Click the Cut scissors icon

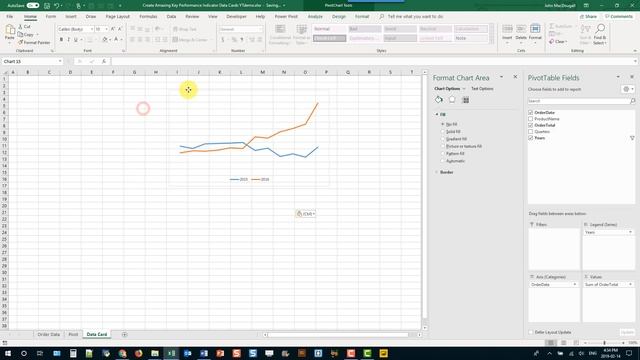point(20,27)
